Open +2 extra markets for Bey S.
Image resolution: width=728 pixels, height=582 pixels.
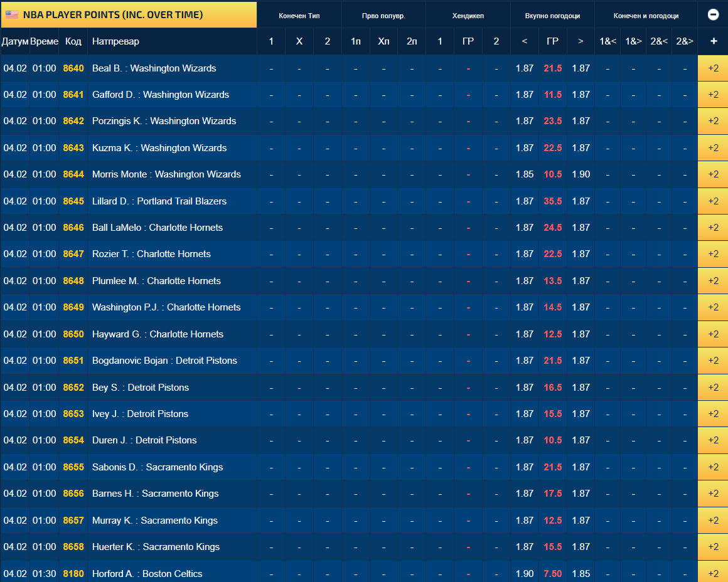(713, 388)
